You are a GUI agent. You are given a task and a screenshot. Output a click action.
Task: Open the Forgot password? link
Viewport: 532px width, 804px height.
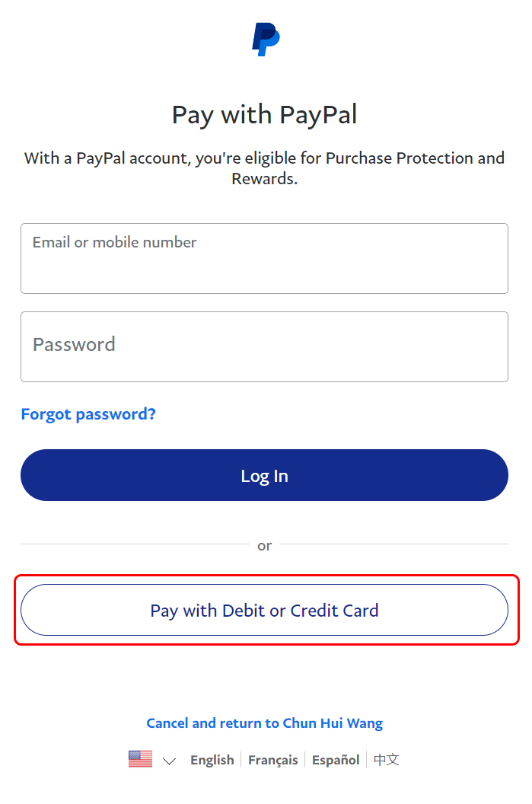[88, 414]
